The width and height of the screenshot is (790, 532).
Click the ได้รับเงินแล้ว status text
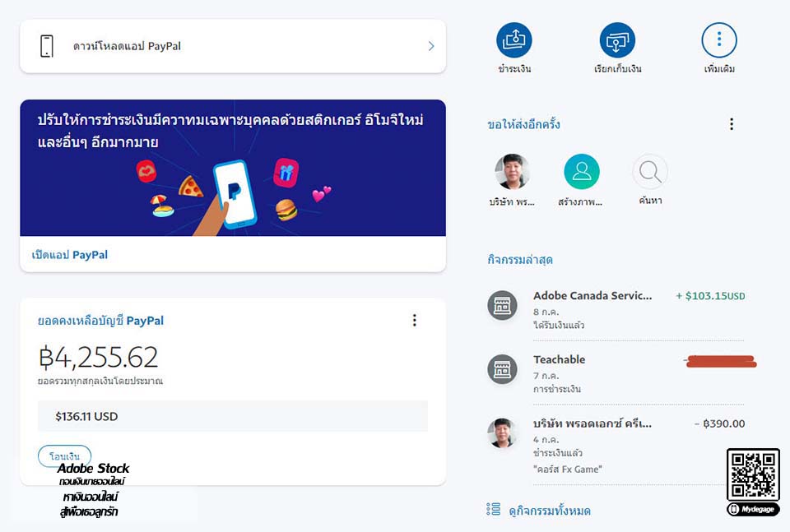(559, 325)
